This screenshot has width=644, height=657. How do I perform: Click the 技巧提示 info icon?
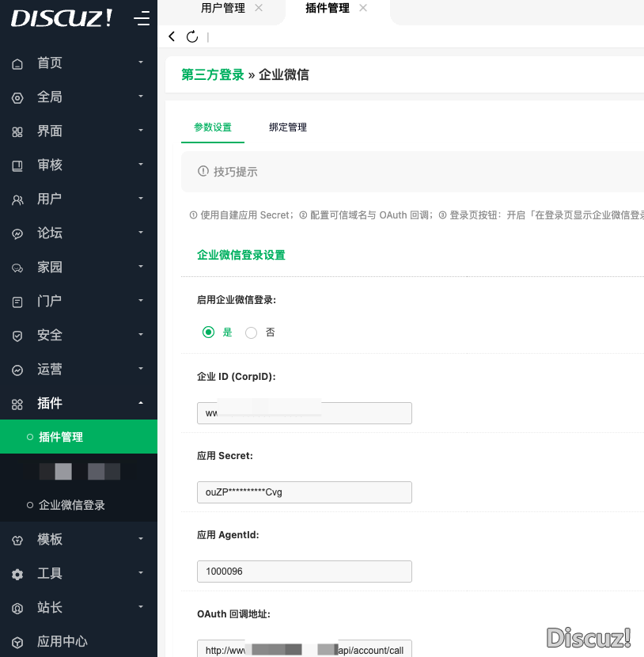click(203, 171)
